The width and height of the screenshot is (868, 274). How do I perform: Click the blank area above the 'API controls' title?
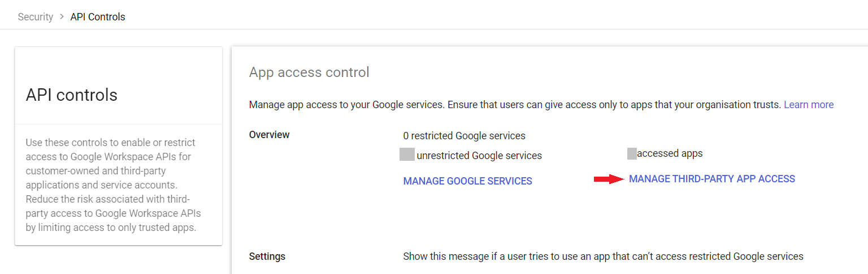118,64
